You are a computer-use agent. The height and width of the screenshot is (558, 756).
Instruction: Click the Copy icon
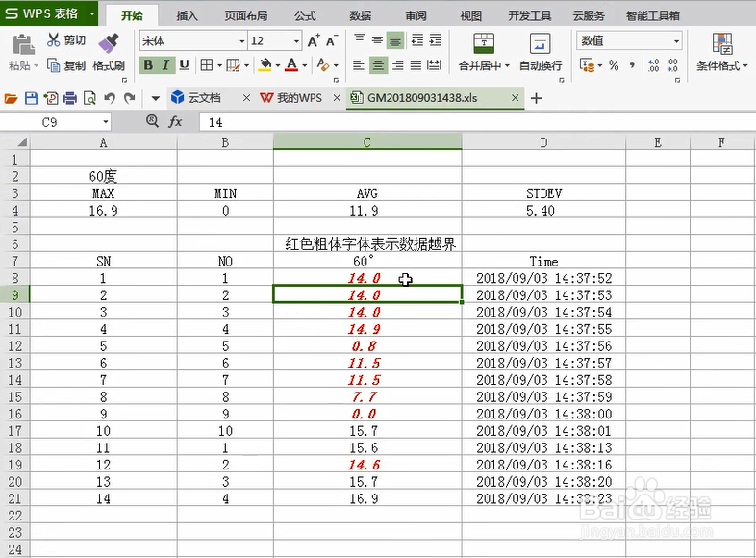click(x=53, y=65)
